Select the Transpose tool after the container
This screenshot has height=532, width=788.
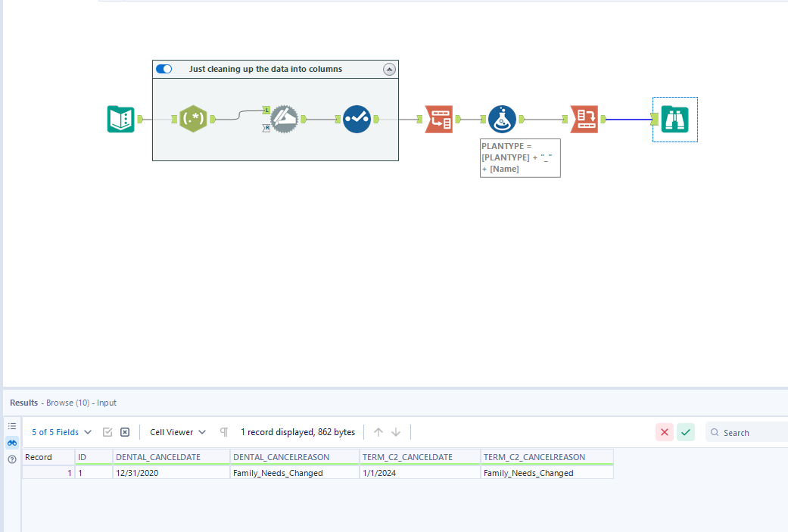[439, 119]
